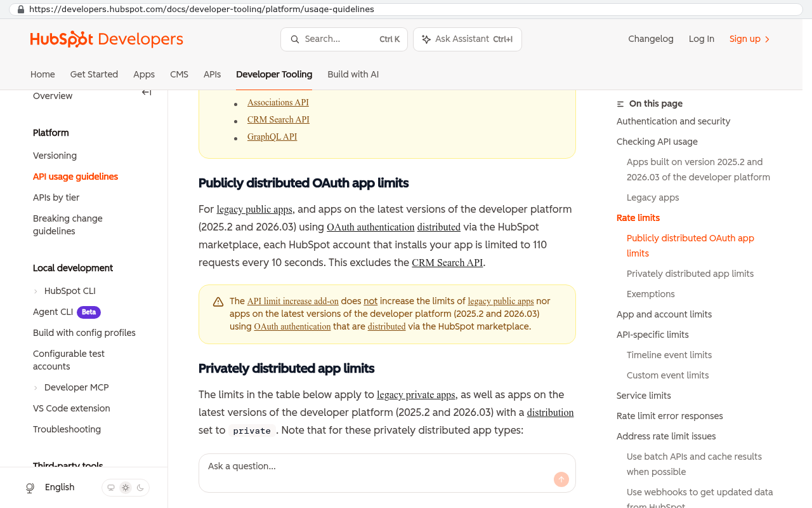Click the lock icon in address bar

[21, 10]
